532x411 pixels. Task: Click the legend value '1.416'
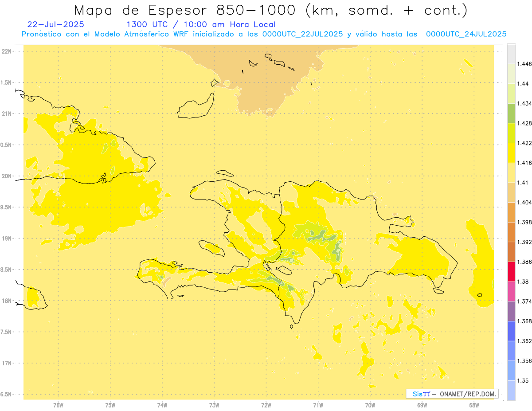coord(524,163)
